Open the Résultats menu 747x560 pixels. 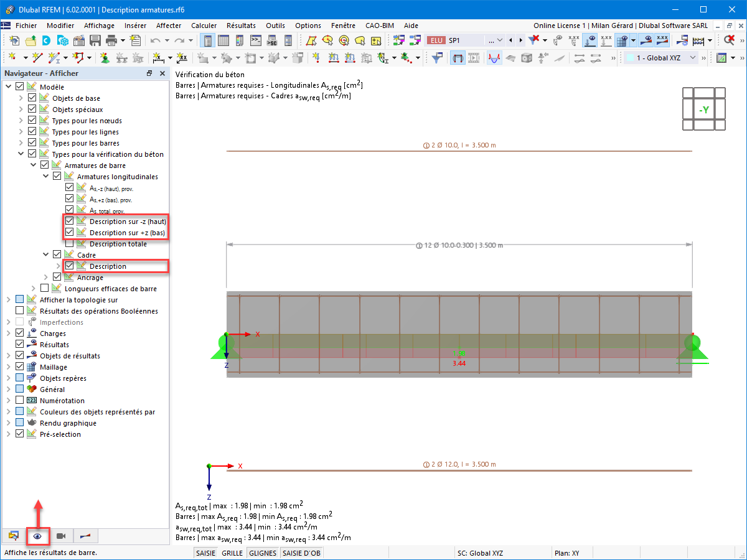tap(241, 26)
